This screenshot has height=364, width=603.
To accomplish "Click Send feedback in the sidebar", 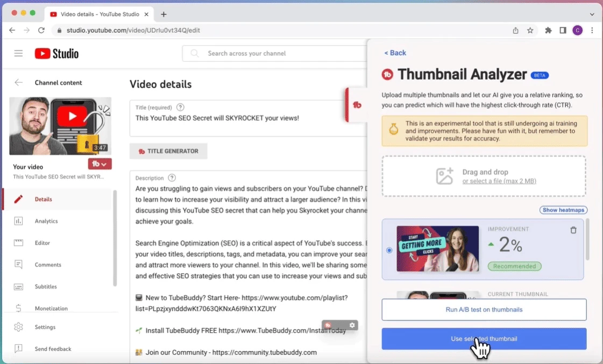I will point(53,349).
